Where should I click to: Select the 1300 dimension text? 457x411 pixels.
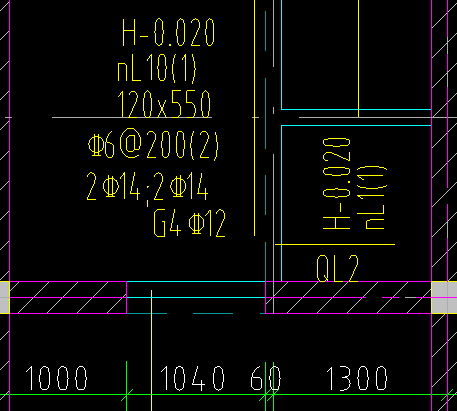(356, 378)
